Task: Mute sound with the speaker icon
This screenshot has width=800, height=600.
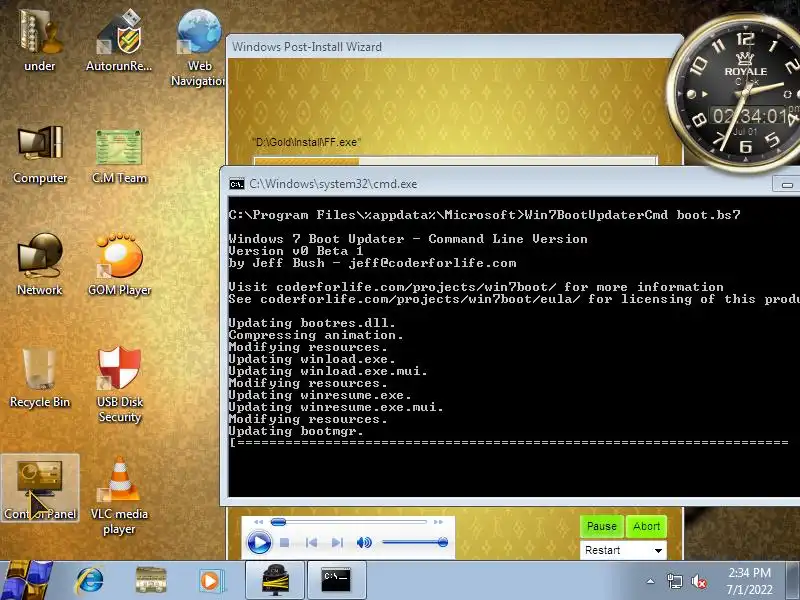Action: [364, 542]
